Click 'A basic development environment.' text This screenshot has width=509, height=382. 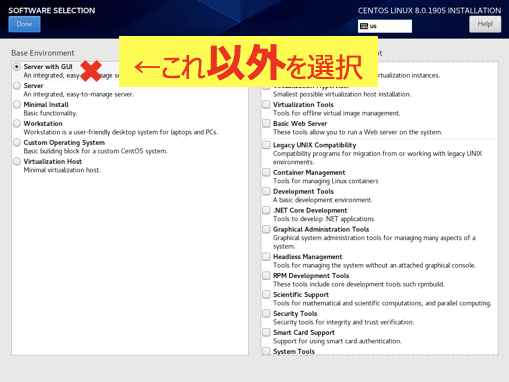323,200
